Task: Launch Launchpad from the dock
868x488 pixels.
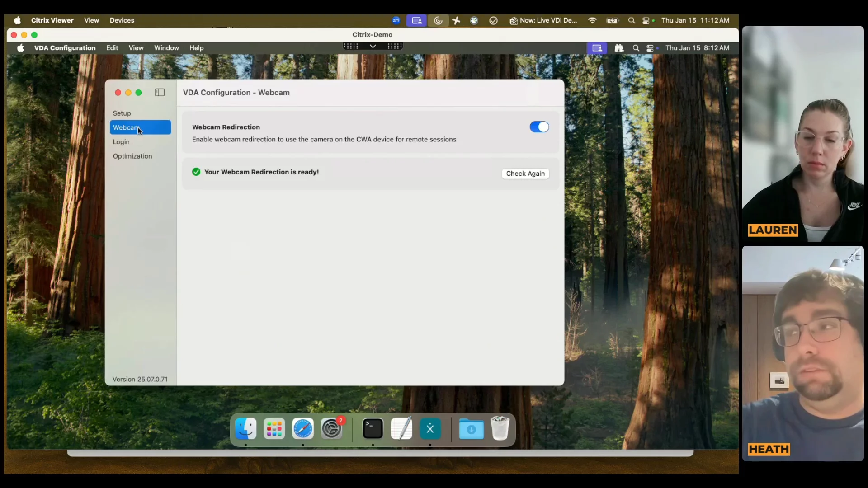Action: (274, 428)
